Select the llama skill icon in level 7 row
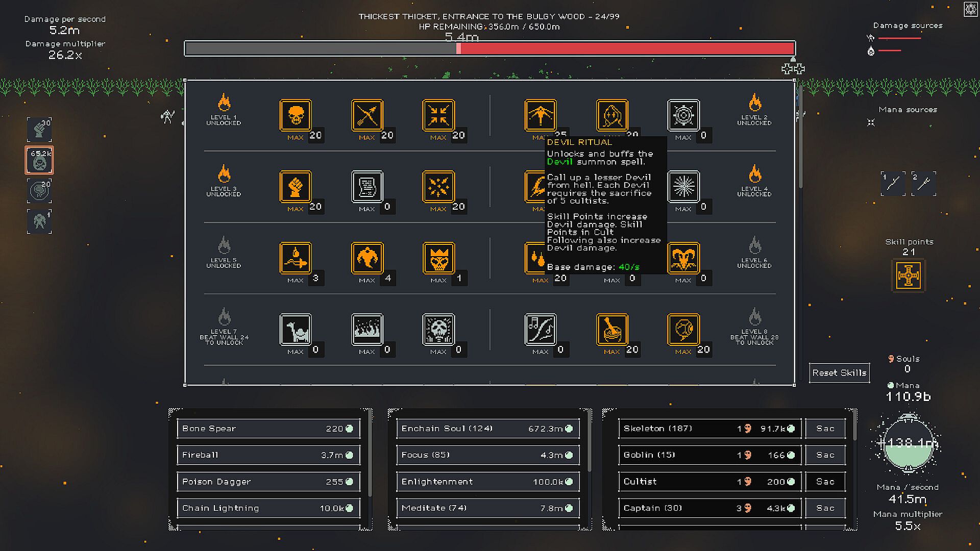 296,329
